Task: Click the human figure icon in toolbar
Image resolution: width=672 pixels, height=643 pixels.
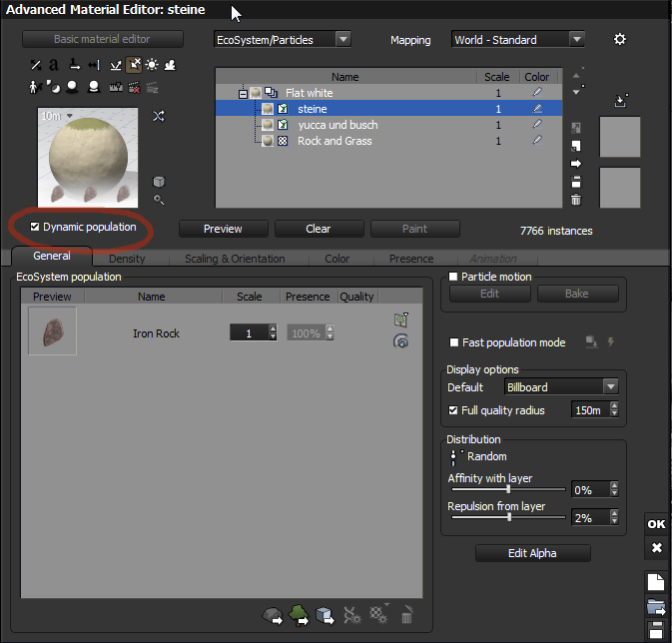Action: (34, 87)
